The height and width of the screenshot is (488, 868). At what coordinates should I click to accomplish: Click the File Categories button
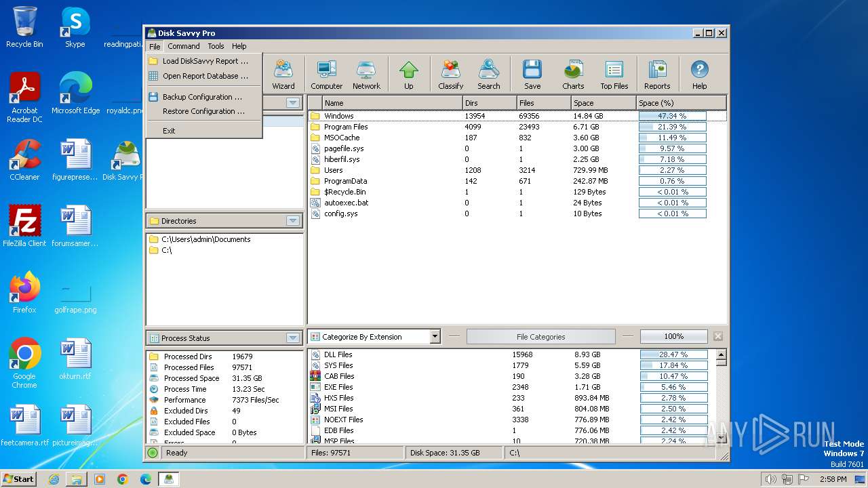[540, 337]
